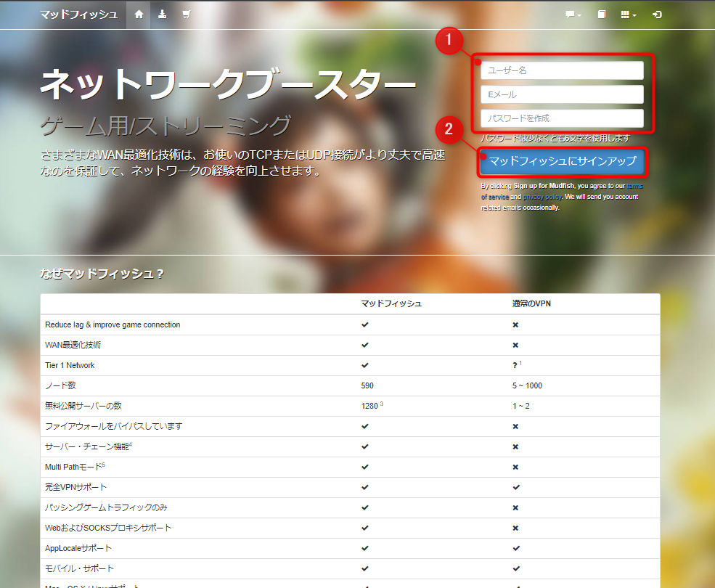The height and width of the screenshot is (588, 715).
Task: Click the question mark in Tier 1 row
Action: (515, 365)
